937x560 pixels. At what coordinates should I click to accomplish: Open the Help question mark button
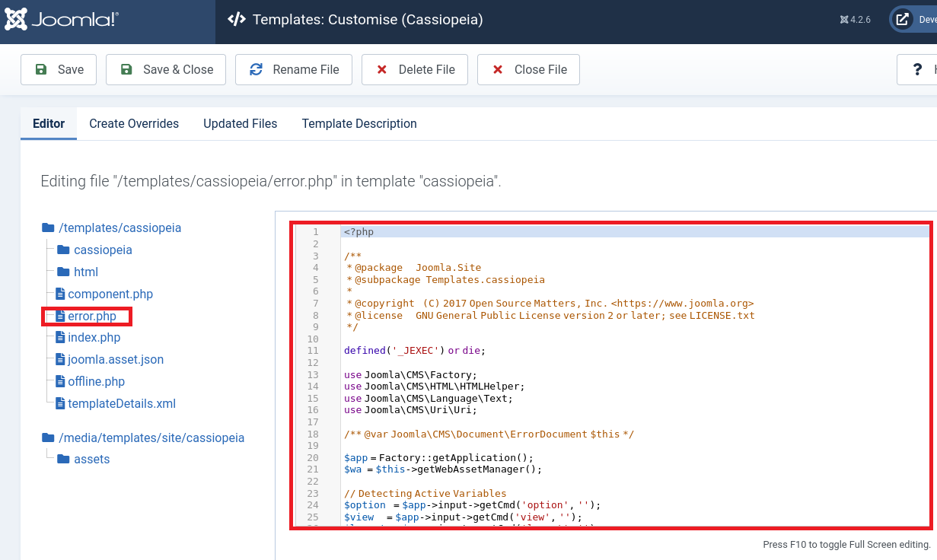[x=918, y=69]
